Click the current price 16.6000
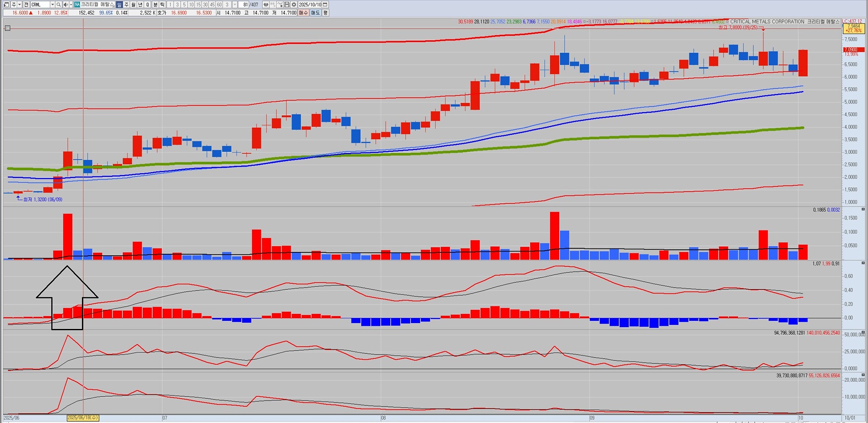 point(20,13)
